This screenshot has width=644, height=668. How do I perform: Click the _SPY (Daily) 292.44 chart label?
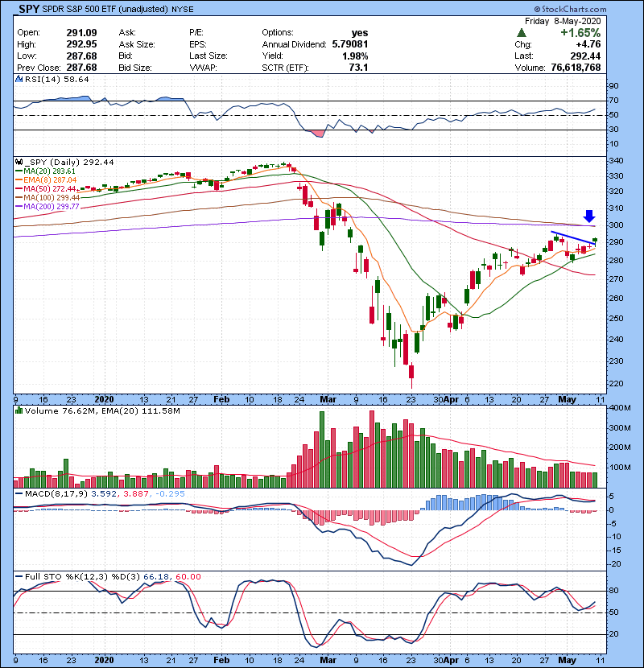tap(69, 162)
